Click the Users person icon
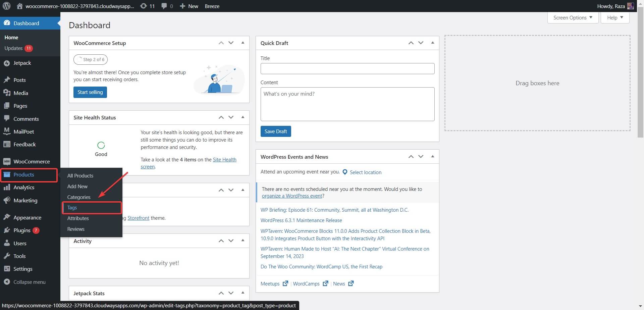 [x=7, y=243]
